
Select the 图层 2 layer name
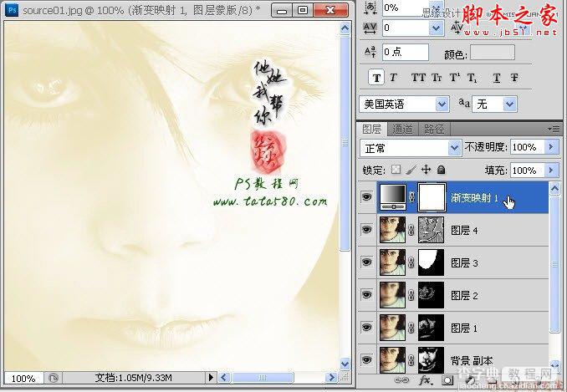(465, 296)
